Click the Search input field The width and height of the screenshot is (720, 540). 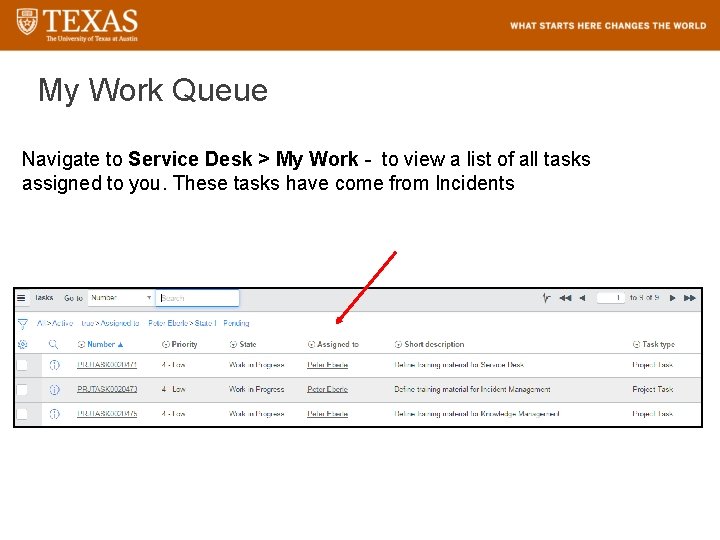pyautogui.click(x=197, y=298)
